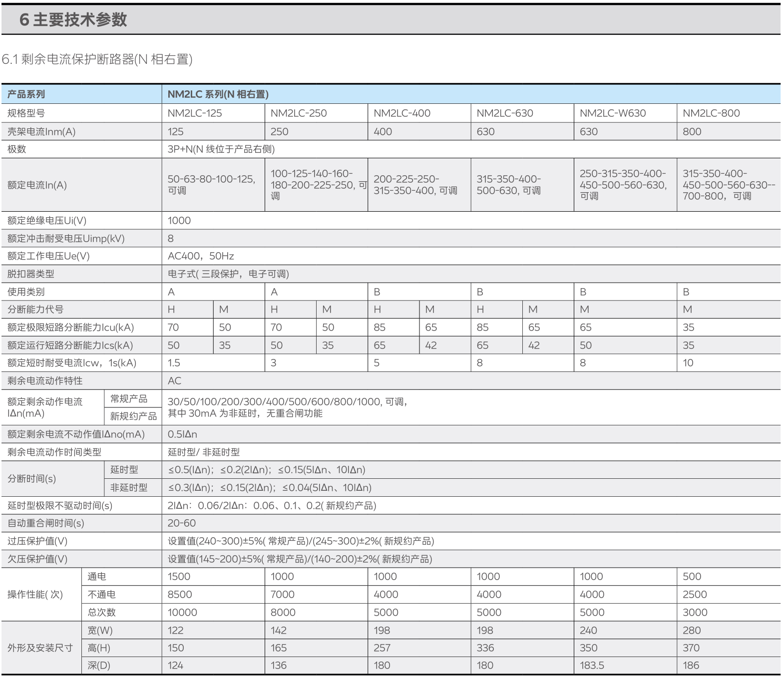Select the value '20-60'
The height and width of the screenshot is (677, 784).
pyautogui.click(x=182, y=523)
